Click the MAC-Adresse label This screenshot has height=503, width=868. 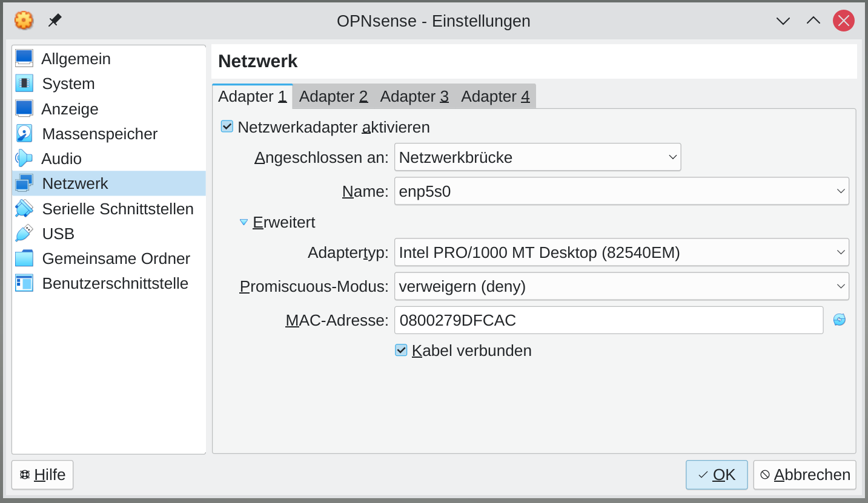tap(337, 320)
